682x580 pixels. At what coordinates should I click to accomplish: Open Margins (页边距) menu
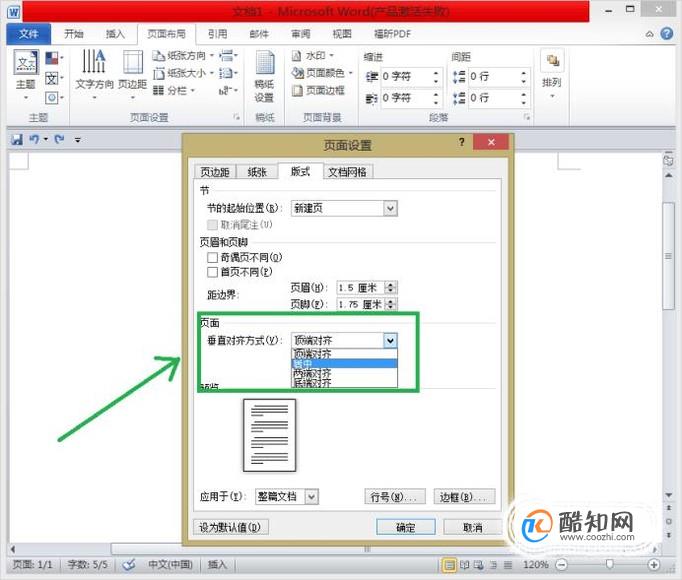(x=133, y=74)
